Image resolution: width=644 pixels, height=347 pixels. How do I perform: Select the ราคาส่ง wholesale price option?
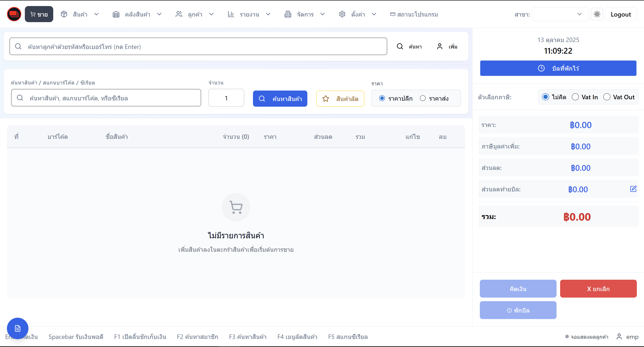(423, 98)
